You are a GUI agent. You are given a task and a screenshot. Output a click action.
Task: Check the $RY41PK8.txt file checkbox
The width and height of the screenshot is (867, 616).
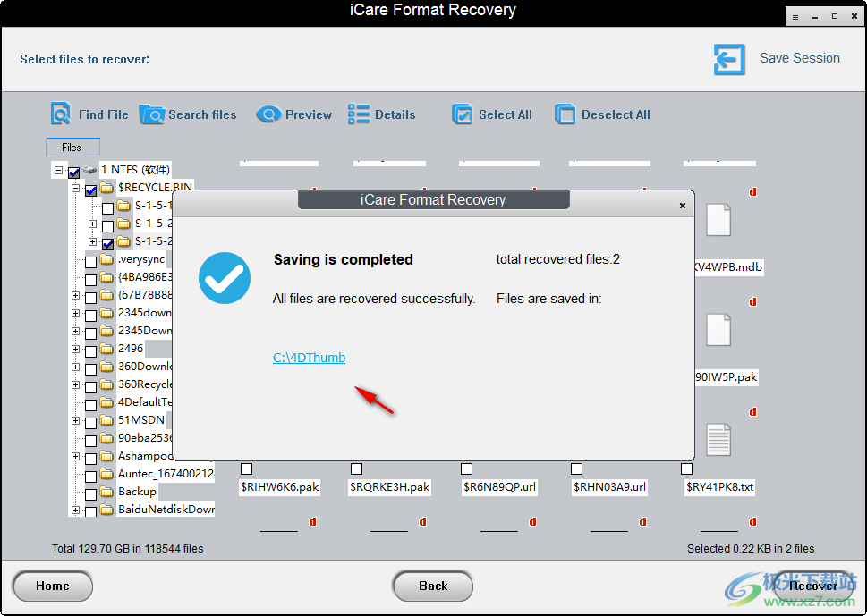click(x=687, y=469)
